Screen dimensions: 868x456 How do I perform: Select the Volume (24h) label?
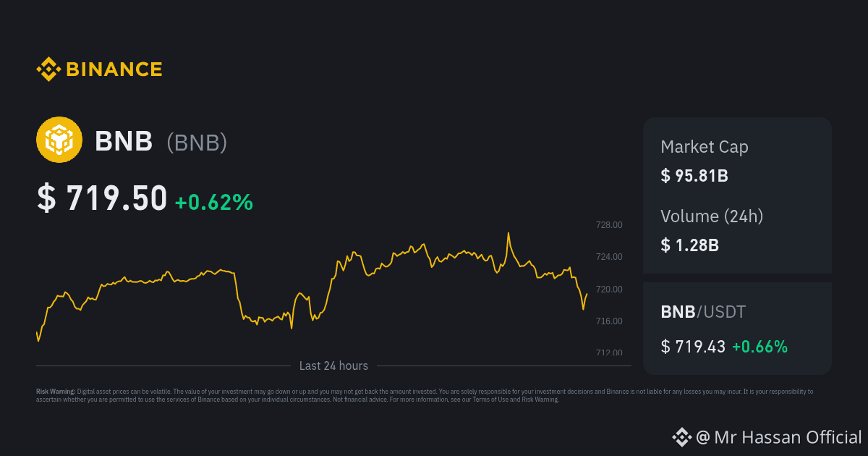tap(712, 216)
